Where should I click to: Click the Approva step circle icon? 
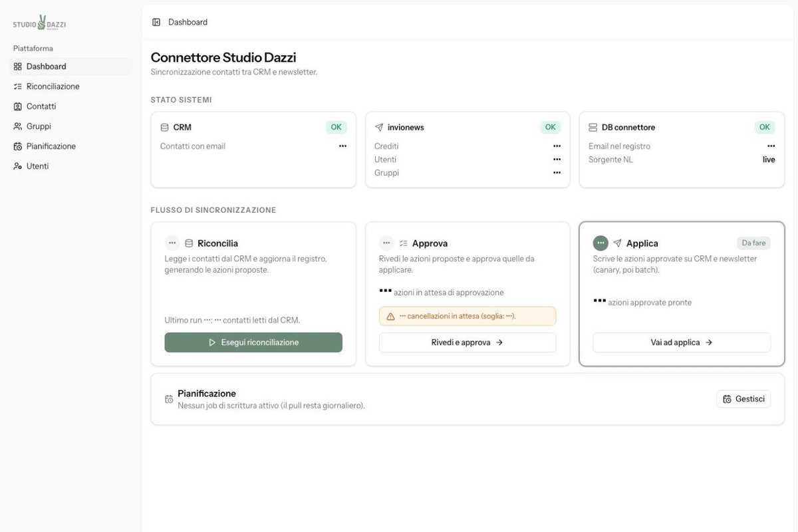tap(386, 243)
